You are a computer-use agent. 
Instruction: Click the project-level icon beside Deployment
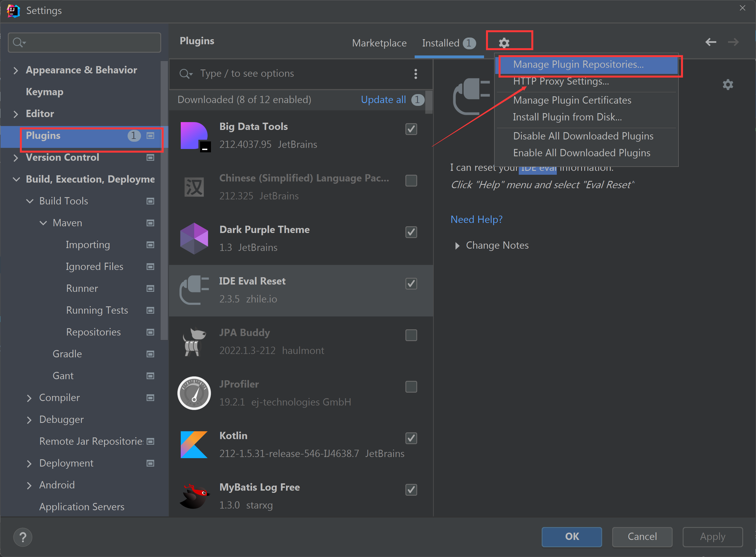point(150,463)
